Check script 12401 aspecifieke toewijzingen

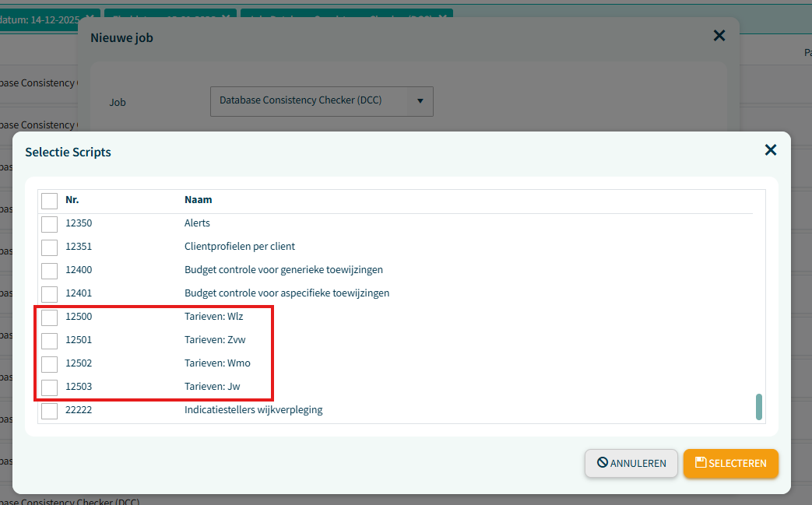[50, 294]
